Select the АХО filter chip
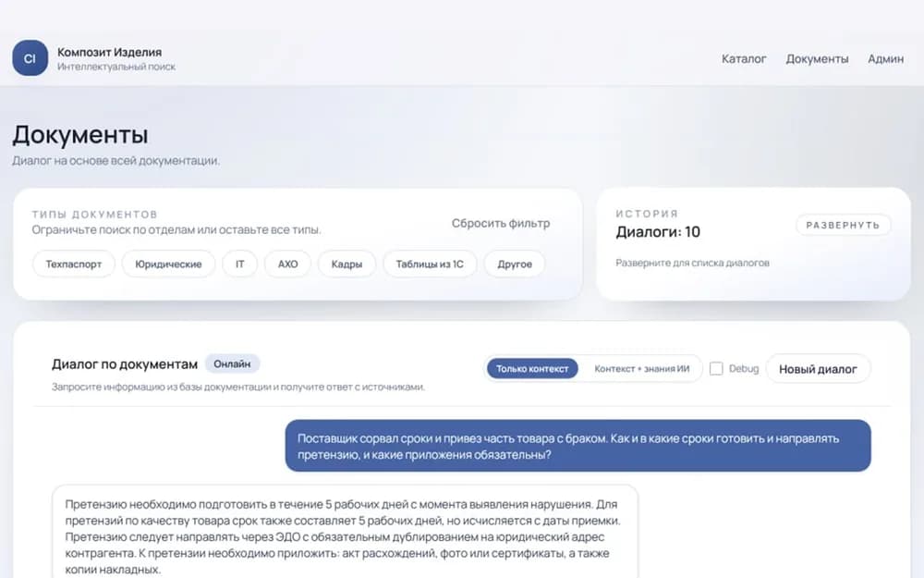 (287, 264)
